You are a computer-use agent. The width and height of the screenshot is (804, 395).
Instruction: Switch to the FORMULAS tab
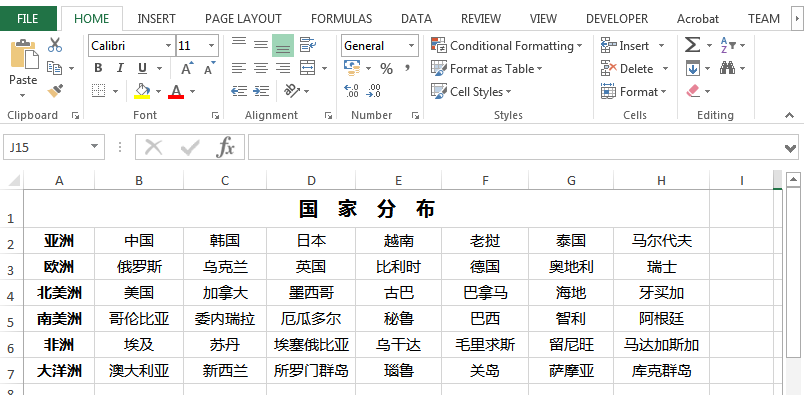(341, 19)
